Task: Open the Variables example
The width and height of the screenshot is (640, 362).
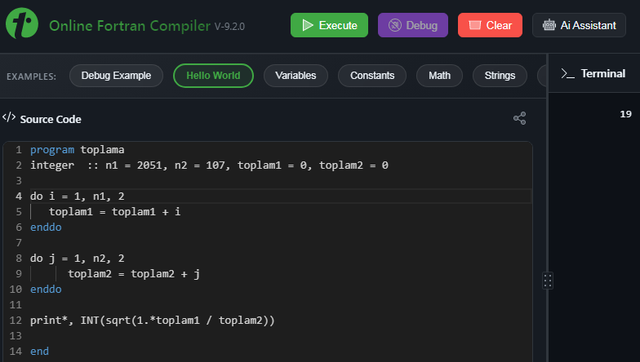Action: (x=296, y=76)
